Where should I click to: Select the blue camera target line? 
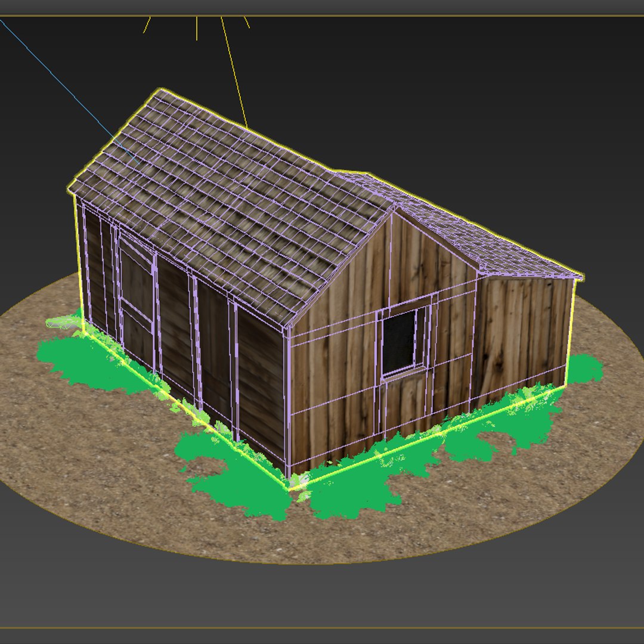click(70, 92)
